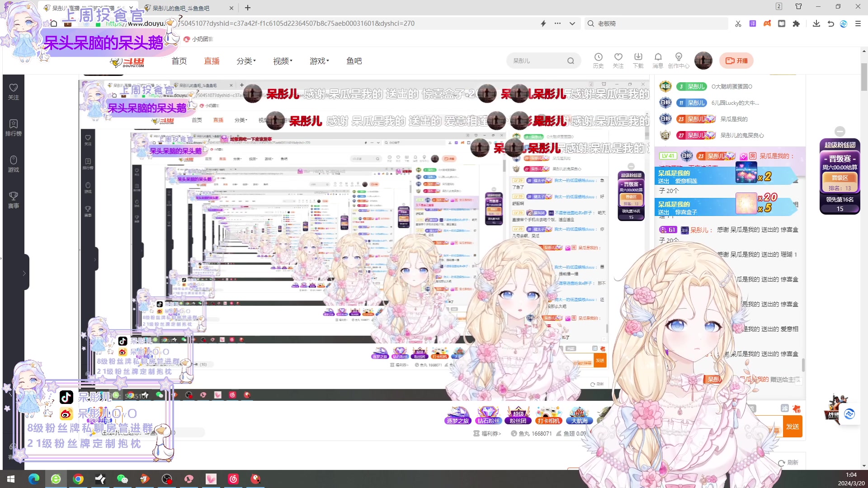Image resolution: width=868 pixels, height=488 pixels.
Task: Open 鱼吧 in Douyu navigation
Action: pyautogui.click(x=354, y=61)
